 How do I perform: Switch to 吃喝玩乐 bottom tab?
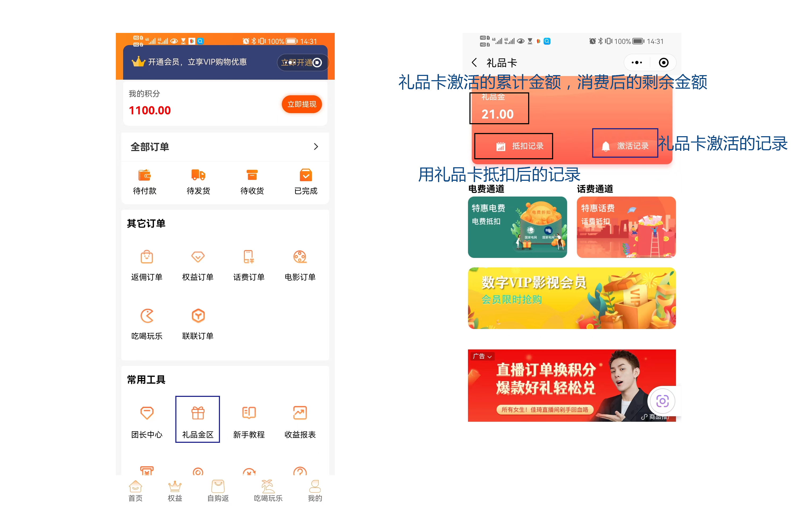[x=268, y=491]
